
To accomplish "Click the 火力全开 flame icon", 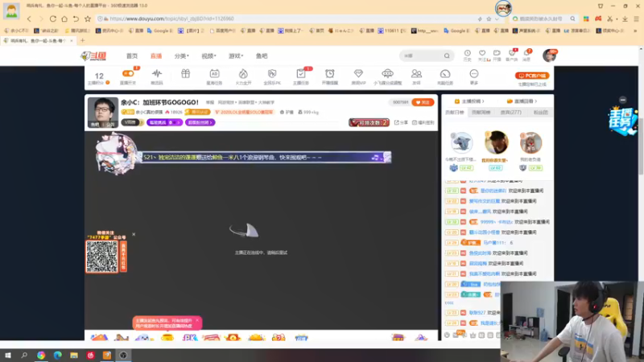I will tap(243, 76).
